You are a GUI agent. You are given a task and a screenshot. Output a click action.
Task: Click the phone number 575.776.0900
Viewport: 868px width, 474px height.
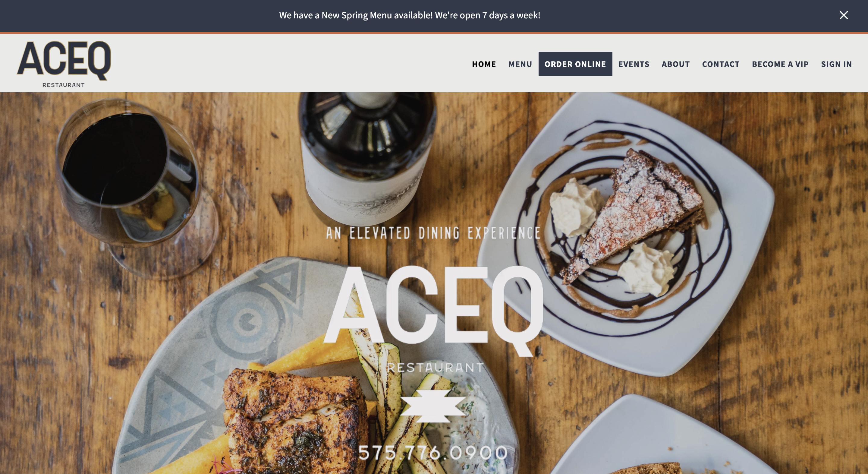pos(433,453)
